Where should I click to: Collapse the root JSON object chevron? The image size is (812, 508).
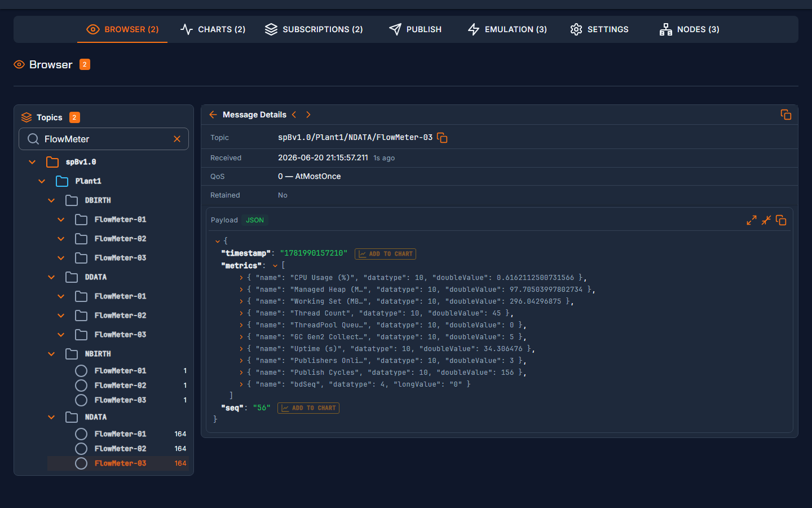[x=218, y=241]
